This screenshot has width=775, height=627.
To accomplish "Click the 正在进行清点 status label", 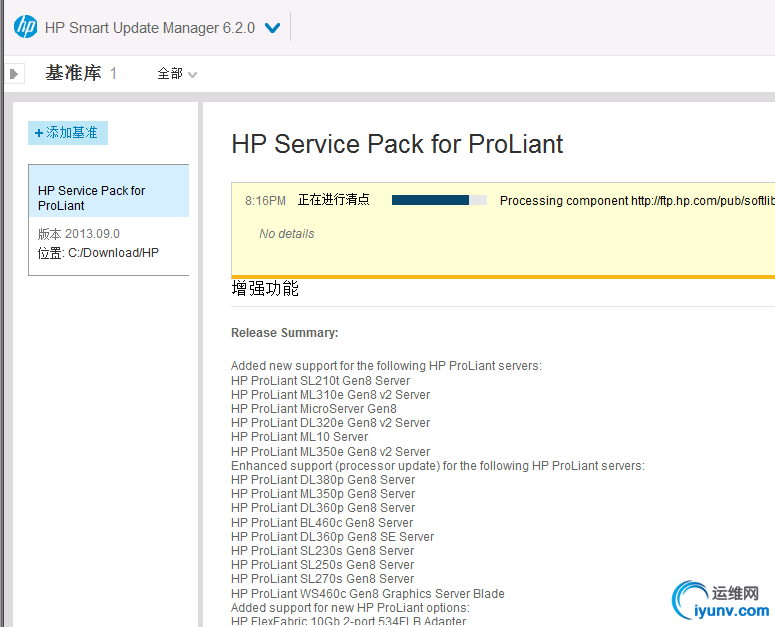I will pyautogui.click(x=333, y=200).
